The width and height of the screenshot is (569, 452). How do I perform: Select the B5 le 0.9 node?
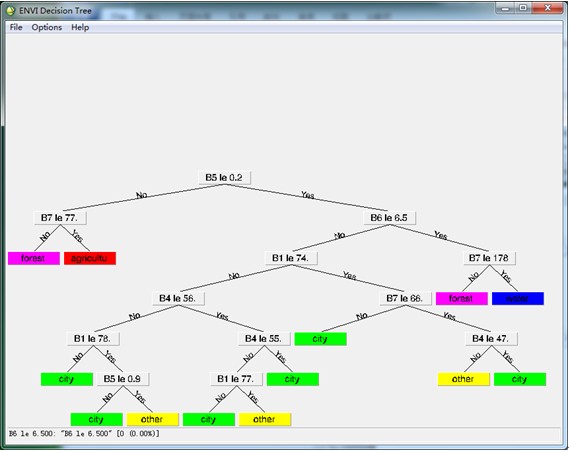pos(123,379)
